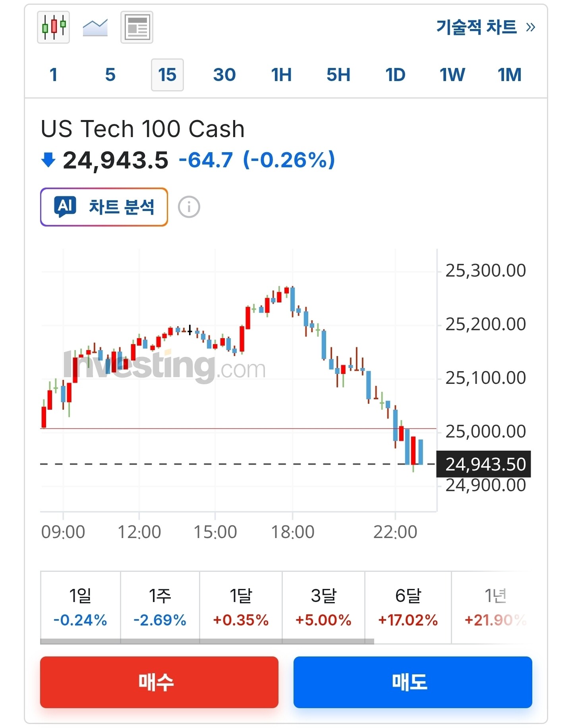The height and width of the screenshot is (728, 572).
Task: Choose the 1H timeframe tab
Action: (x=281, y=75)
